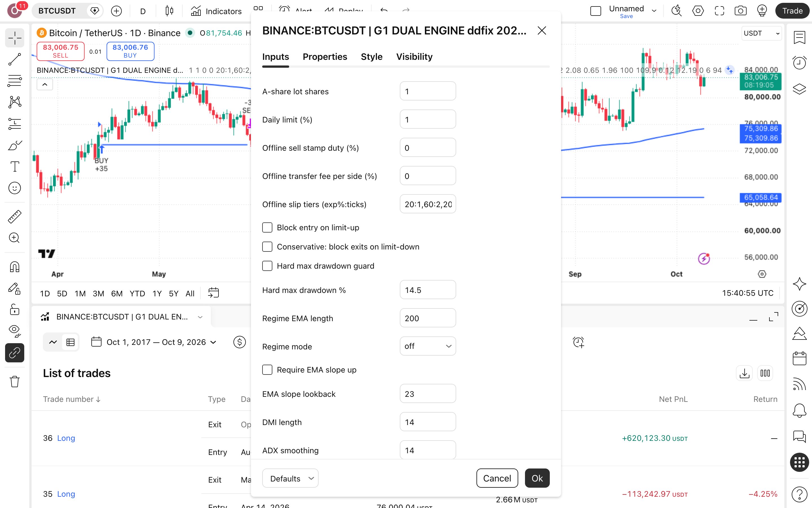The image size is (812, 508).
Task: Open the Fibonacci retracement tool
Action: point(14,81)
